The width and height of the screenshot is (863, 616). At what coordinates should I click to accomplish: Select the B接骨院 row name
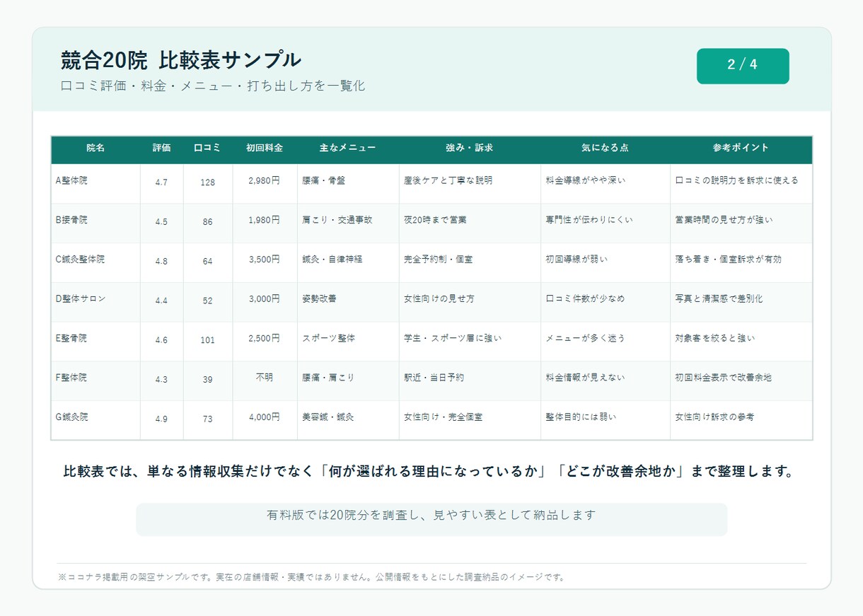71,220
